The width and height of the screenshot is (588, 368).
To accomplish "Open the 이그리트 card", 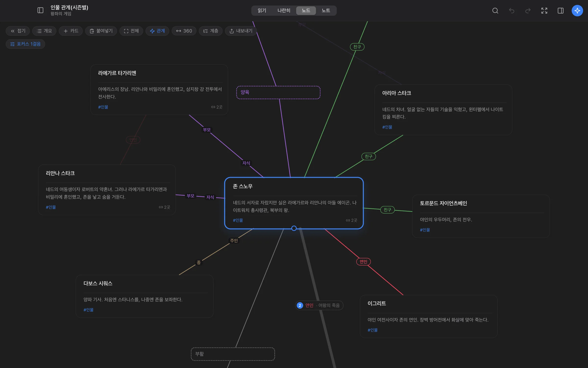I will (429, 316).
